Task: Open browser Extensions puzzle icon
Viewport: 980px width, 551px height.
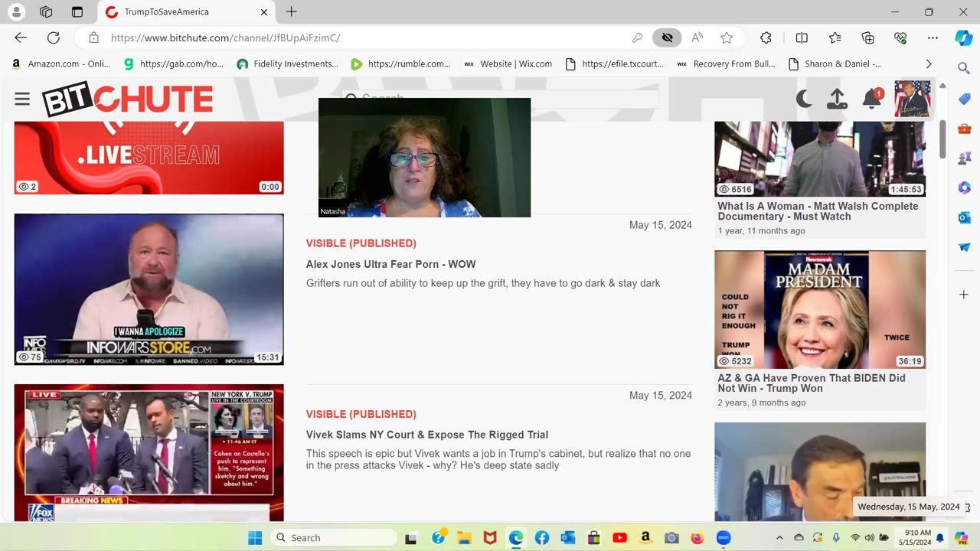Action: pos(766,37)
